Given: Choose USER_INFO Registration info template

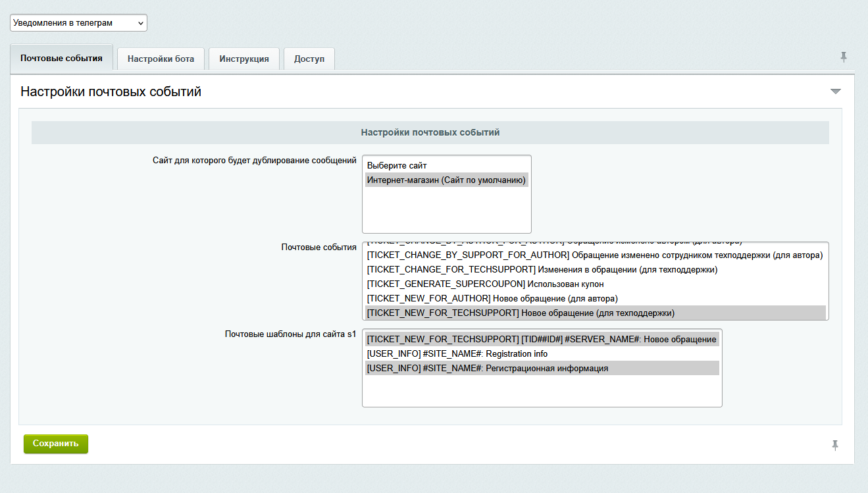Looking at the screenshot, I should (457, 353).
